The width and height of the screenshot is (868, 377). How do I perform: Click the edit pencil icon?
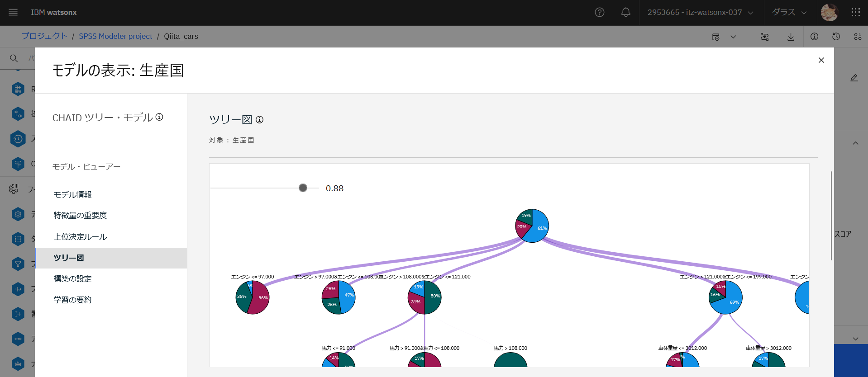tap(854, 78)
